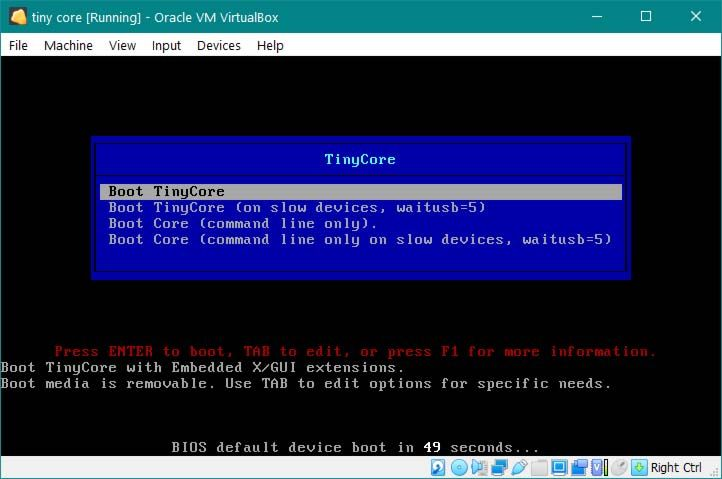Click the network adapter status icon
This screenshot has height=479, width=722.
500,467
